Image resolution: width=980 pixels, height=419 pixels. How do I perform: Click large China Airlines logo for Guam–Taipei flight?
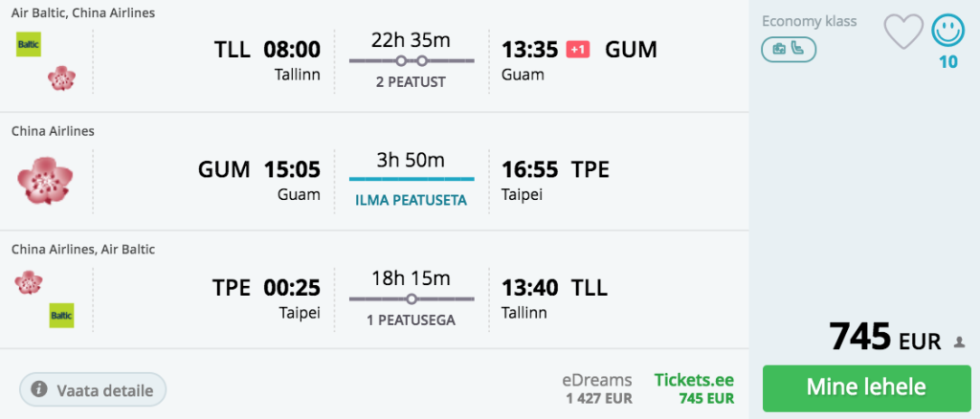[45, 181]
